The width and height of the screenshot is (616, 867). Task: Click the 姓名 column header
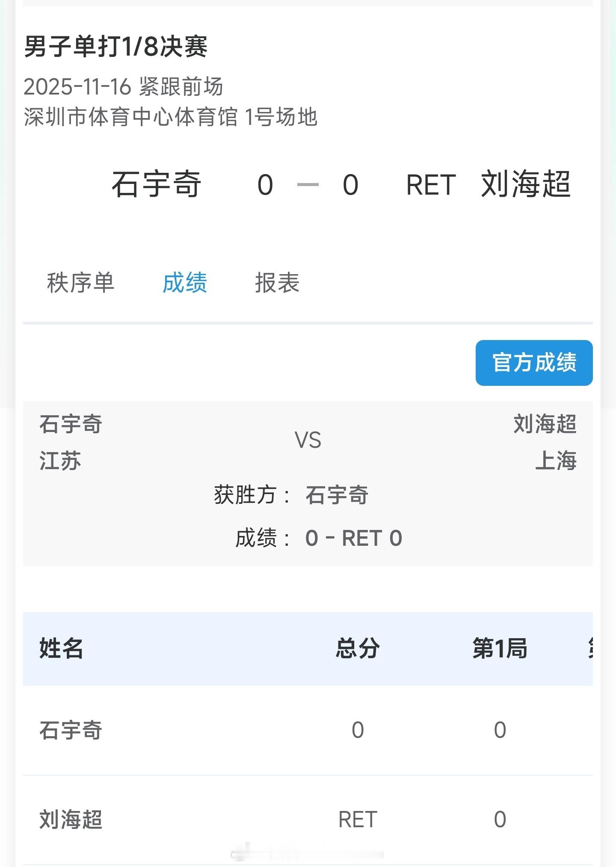[61, 648]
